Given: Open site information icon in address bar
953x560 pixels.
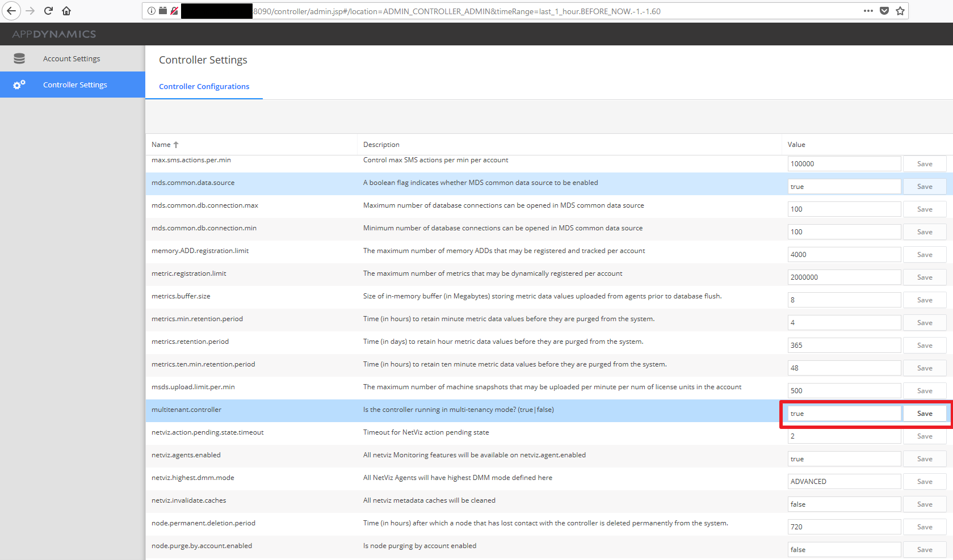Looking at the screenshot, I should tap(151, 11).
